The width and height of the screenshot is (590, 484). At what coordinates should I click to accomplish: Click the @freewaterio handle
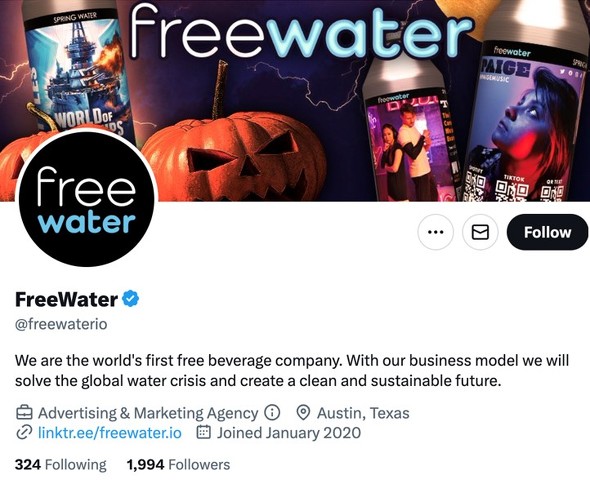click(61, 324)
